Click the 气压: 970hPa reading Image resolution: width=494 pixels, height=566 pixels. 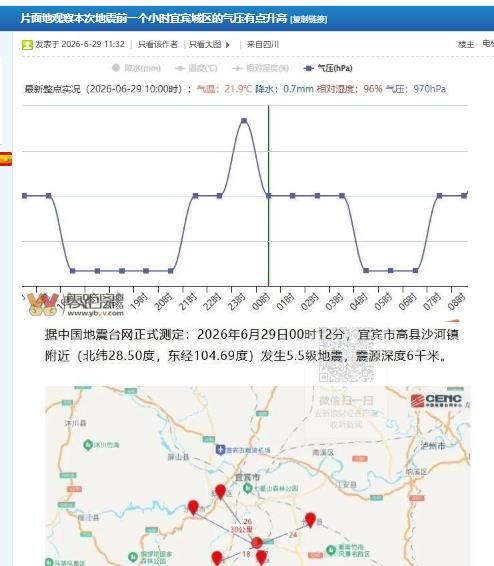(x=416, y=89)
